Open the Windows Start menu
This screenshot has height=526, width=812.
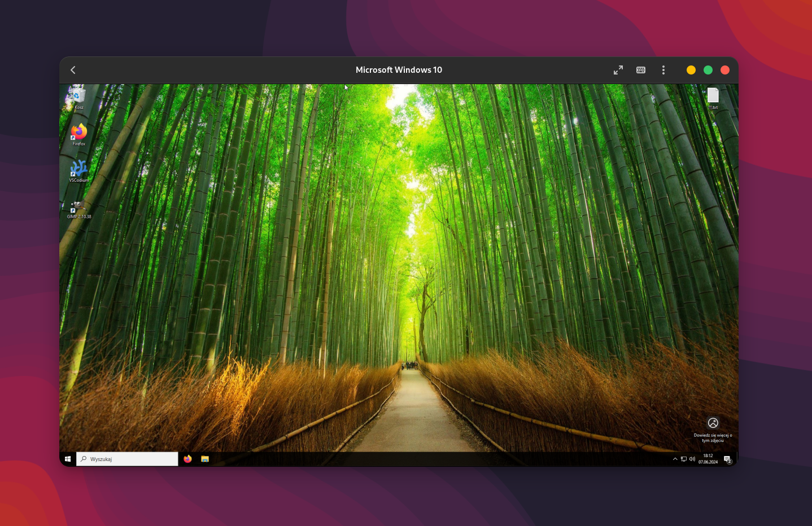click(68, 459)
